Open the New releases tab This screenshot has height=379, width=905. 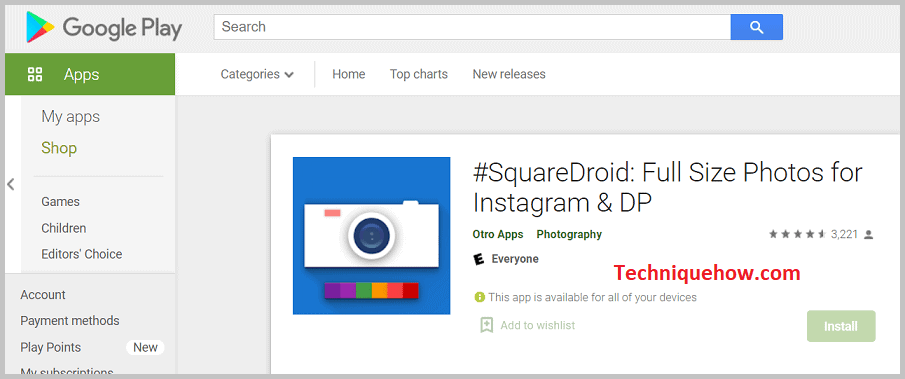click(x=508, y=74)
